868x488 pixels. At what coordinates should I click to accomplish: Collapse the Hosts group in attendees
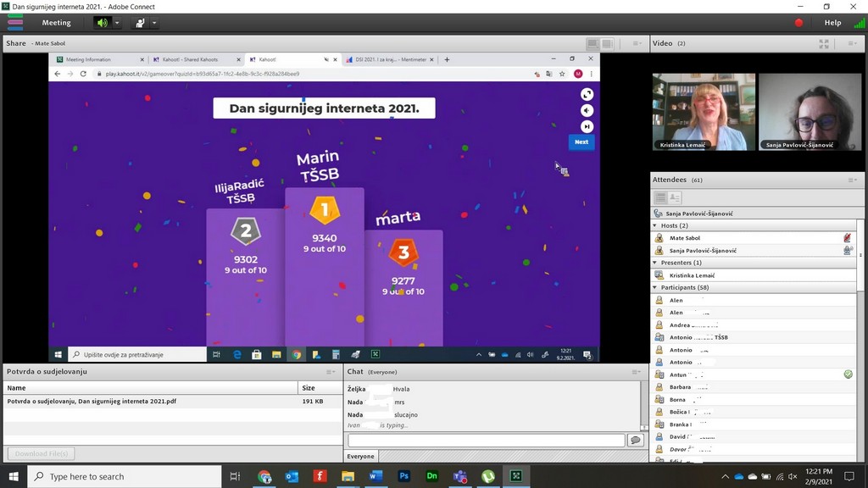[x=654, y=225]
